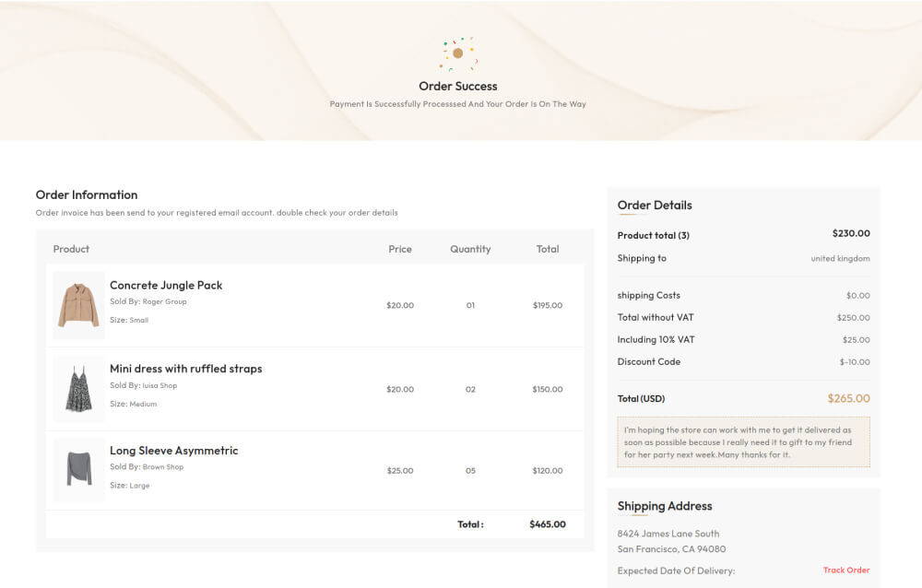Click the Roger Group seller name

click(x=164, y=302)
